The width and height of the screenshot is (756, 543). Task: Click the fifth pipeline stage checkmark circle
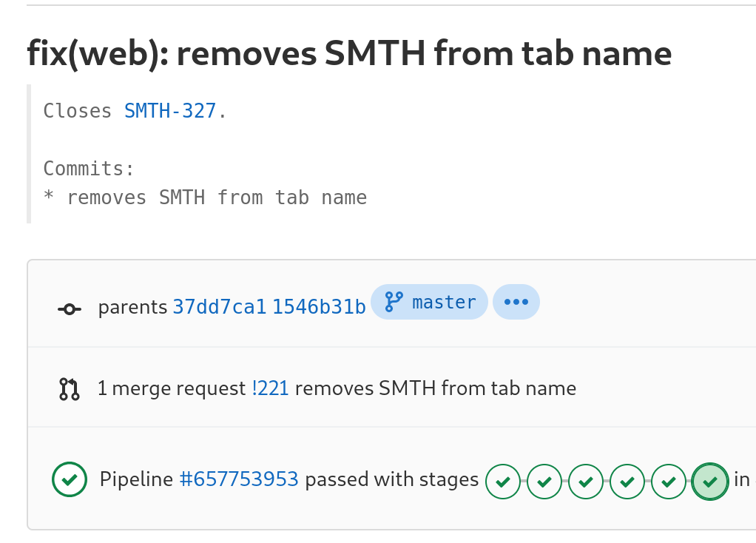tap(668, 481)
